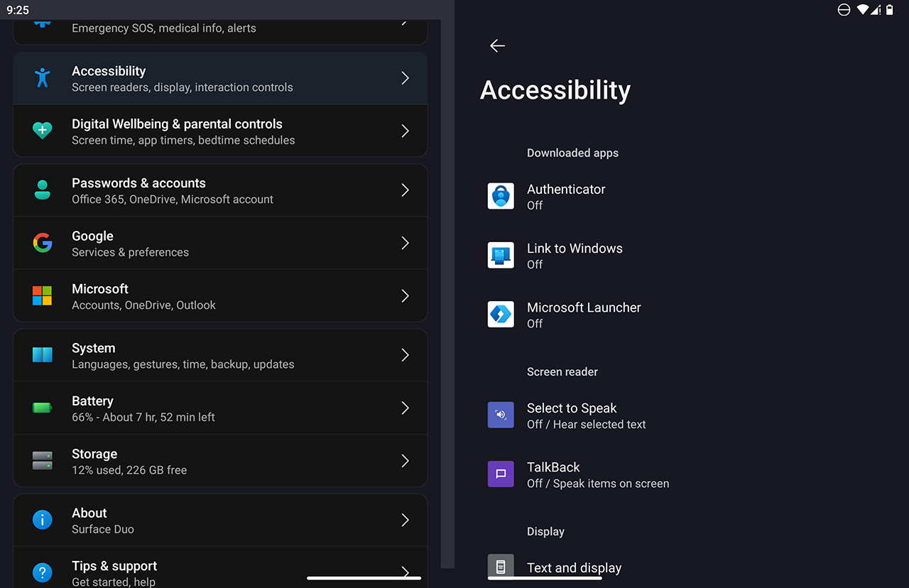Open Select to Speak settings
Image resolution: width=909 pixels, height=588 pixels.
tap(682, 415)
